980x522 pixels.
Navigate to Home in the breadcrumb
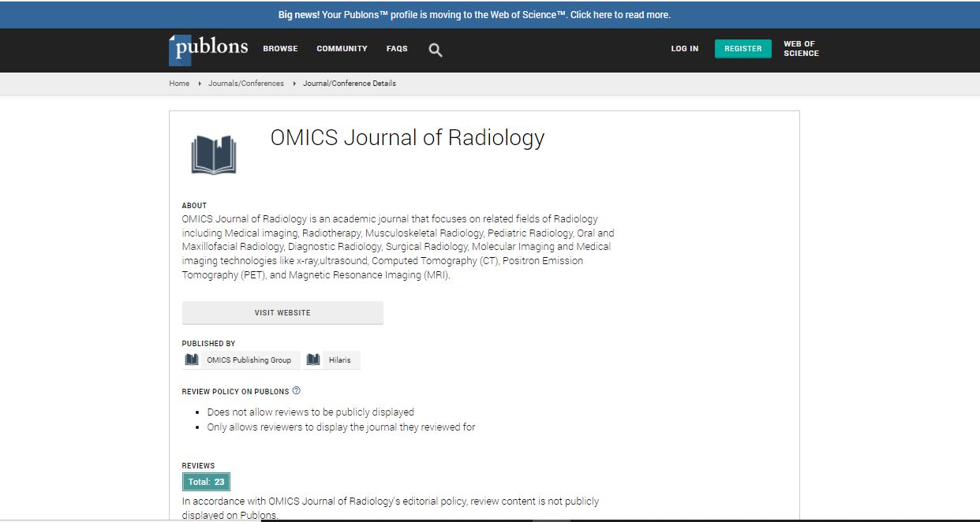click(x=179, y=84)
